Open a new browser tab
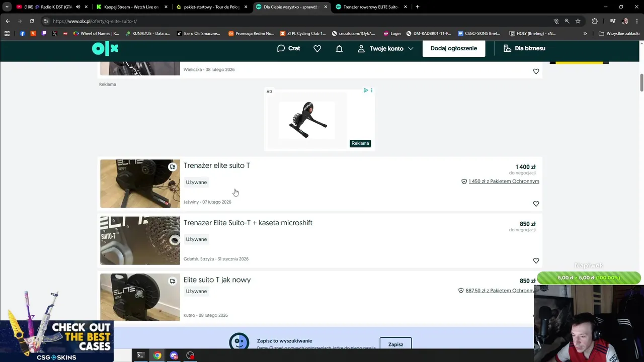Image resolution: width=644 pixels, height=362 pixels. click(418, 7)
